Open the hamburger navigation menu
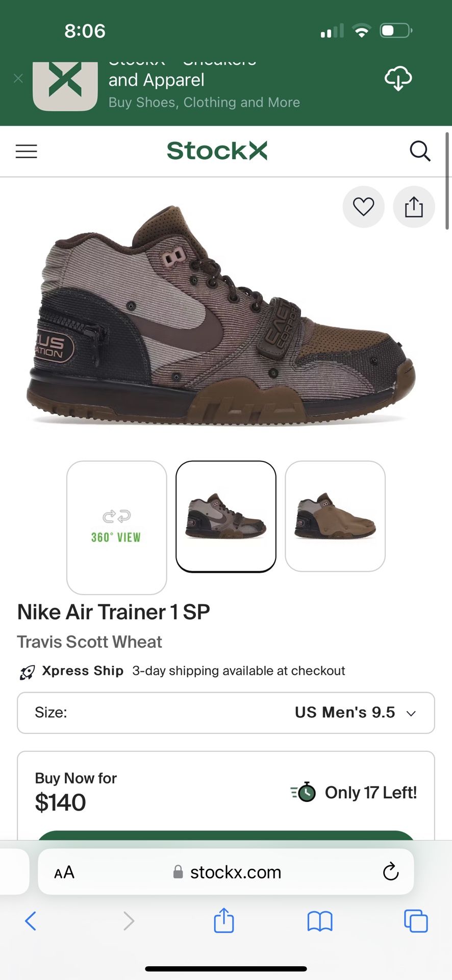The width and height of the screenshot is (452, 980). (x=27, y=152)
